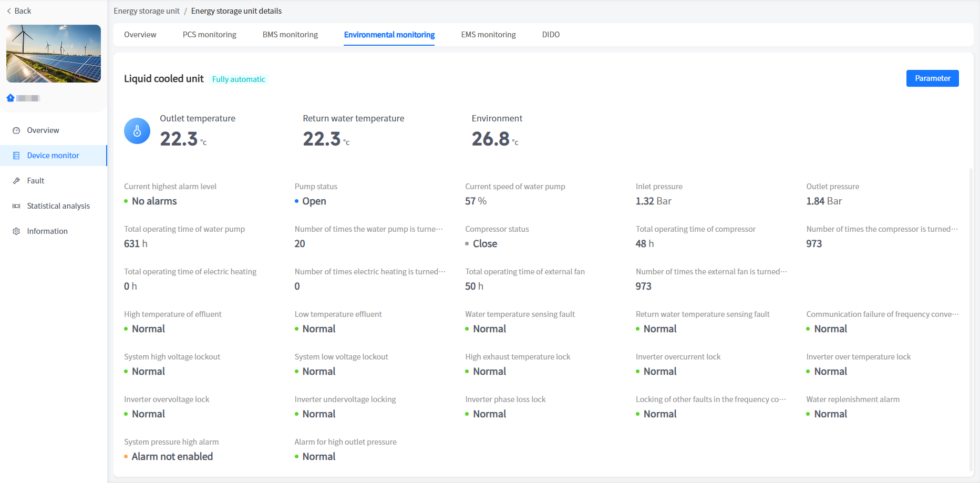This screenshot has height=483, width=980.
Task: Click the solar farm station thumbnail
Action: [54, 54]
